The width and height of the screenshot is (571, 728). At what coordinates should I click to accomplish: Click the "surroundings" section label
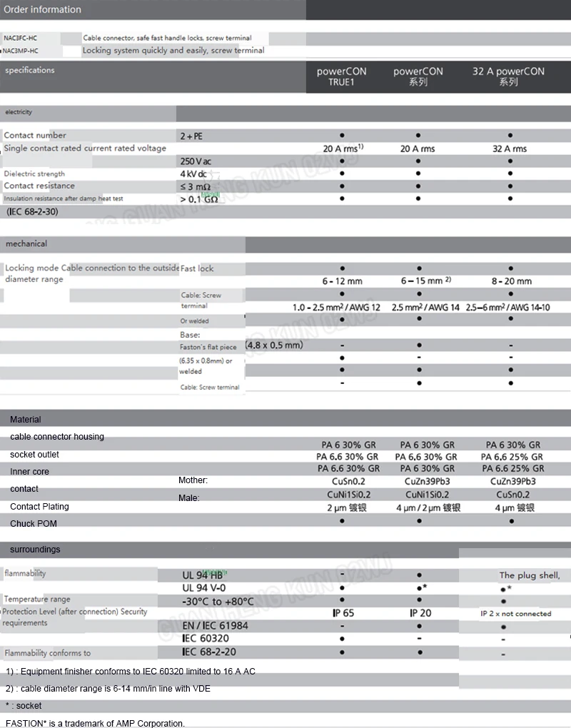35,550
